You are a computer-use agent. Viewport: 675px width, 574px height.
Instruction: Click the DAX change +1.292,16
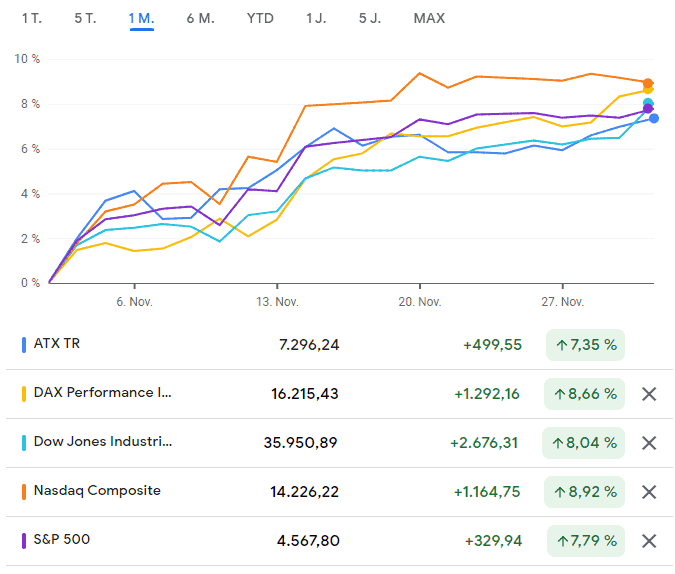487,394
